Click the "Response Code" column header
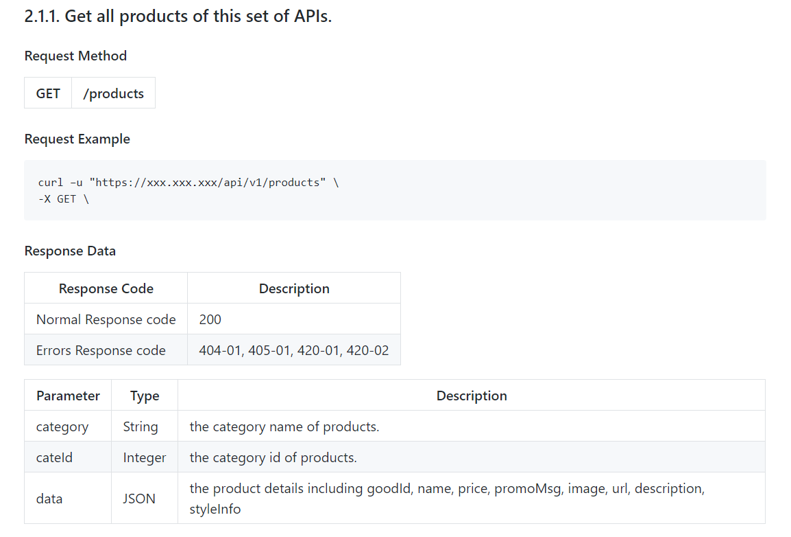The height and width of the screenshot is (537, 791). [x=106, y=288]
